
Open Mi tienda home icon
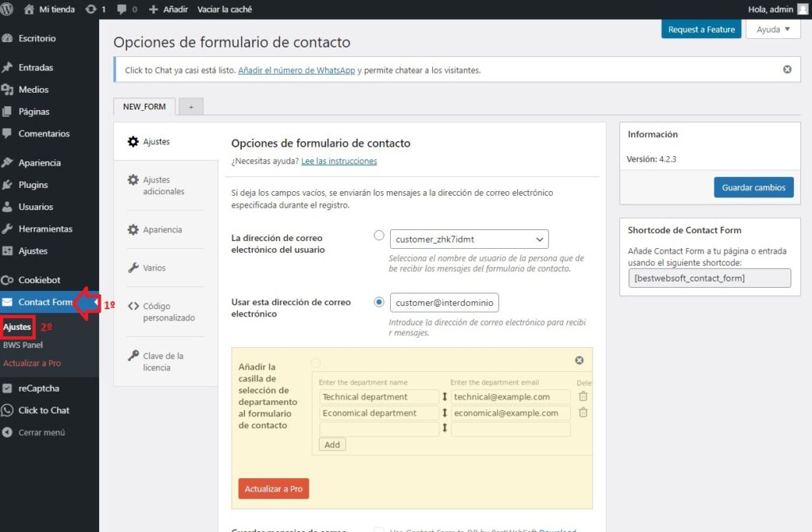(x=29, y=10)
